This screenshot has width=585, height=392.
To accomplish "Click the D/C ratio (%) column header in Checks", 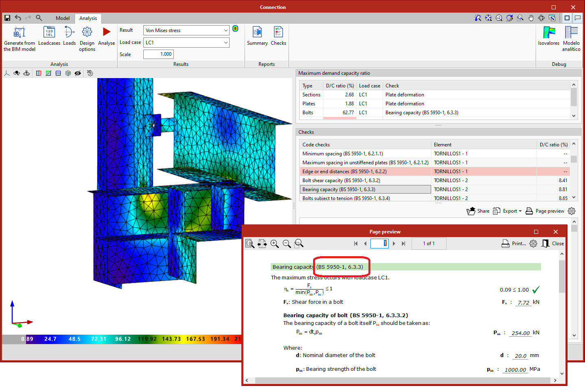I will 553,145.
